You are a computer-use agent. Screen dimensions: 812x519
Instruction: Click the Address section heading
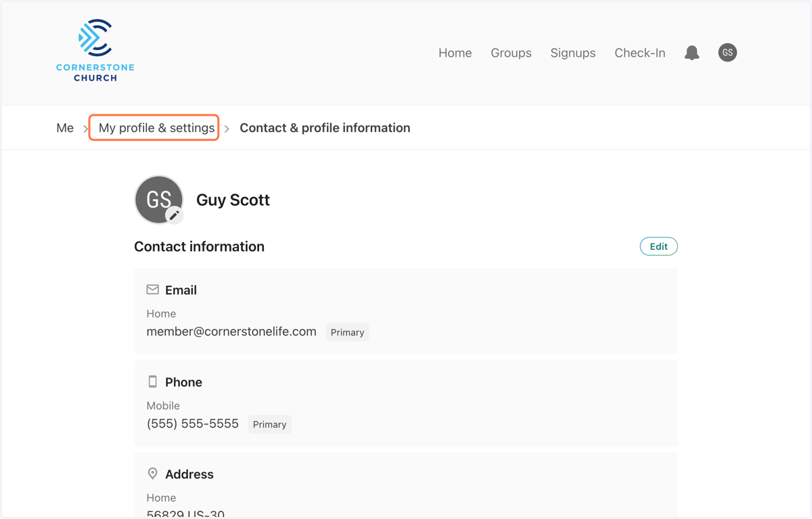coord(189,474)
